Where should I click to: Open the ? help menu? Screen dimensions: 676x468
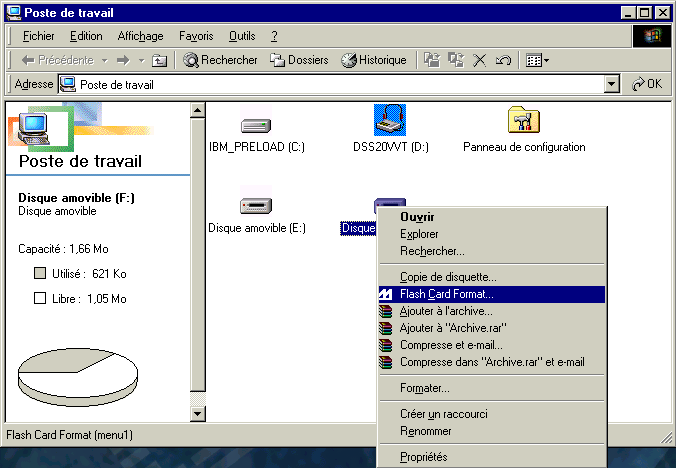tap(274, 36)
